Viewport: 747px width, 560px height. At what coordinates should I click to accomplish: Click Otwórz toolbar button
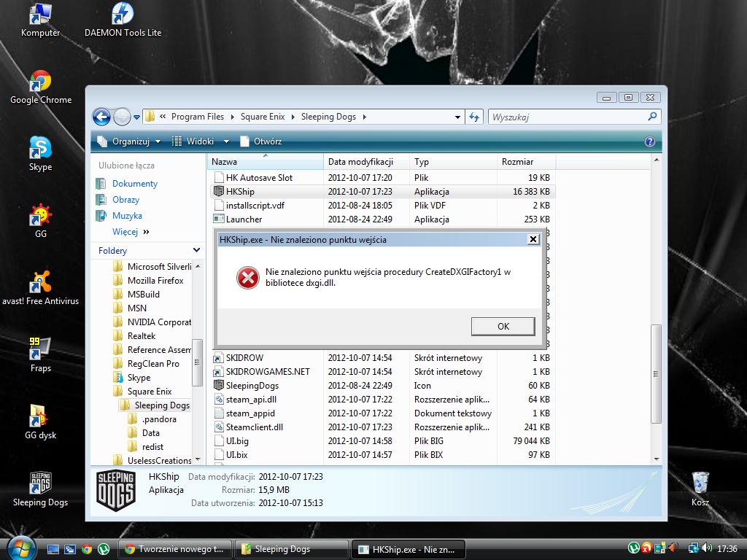click(x=261, y=141)
